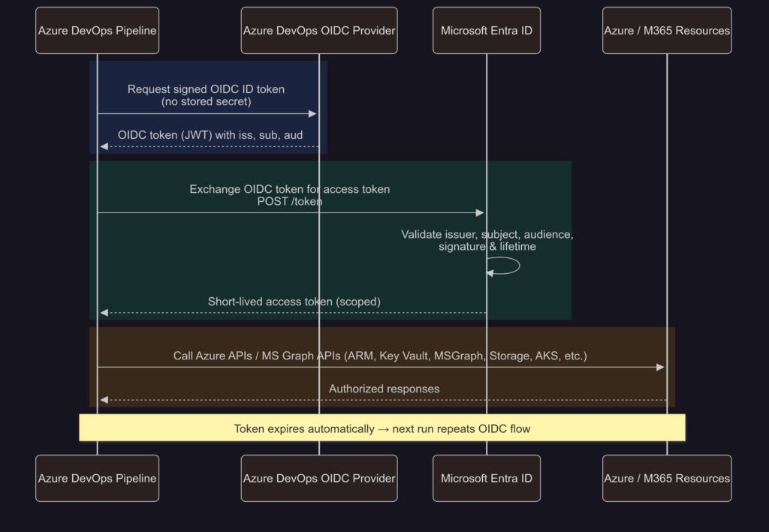Click the top Azure DevOps Pipeline box

click(97, 31)
